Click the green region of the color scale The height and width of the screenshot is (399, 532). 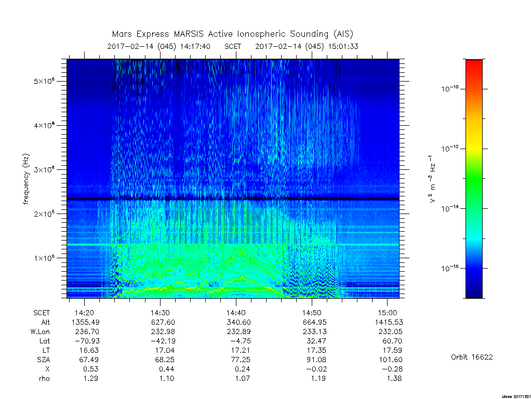pos(474,190)
